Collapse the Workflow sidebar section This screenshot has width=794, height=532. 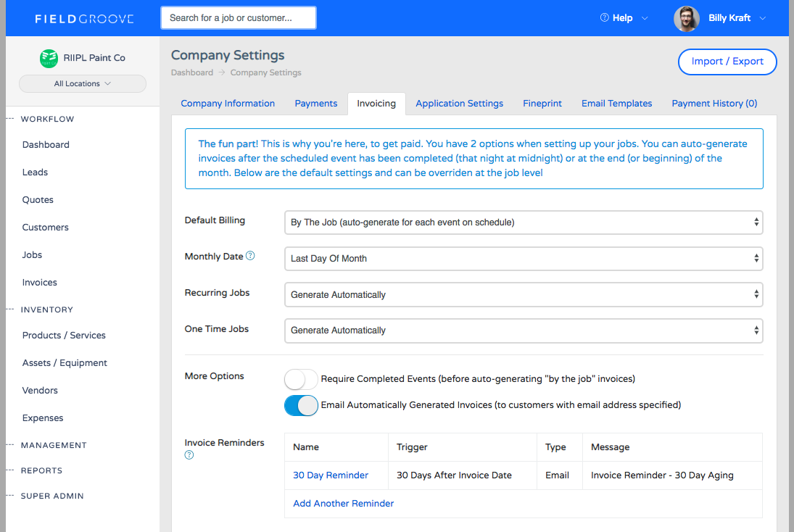(47, 120)
